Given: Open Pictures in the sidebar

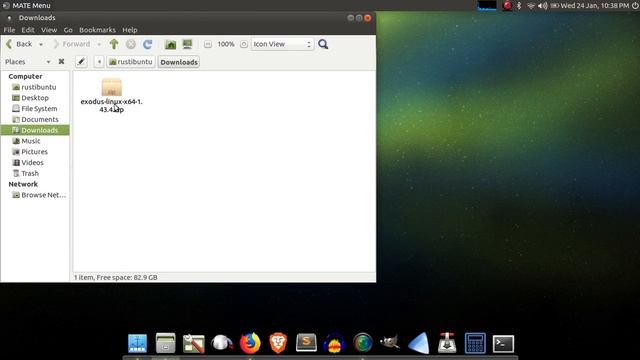Looking at the screenshot, I should tap(35, 151).
